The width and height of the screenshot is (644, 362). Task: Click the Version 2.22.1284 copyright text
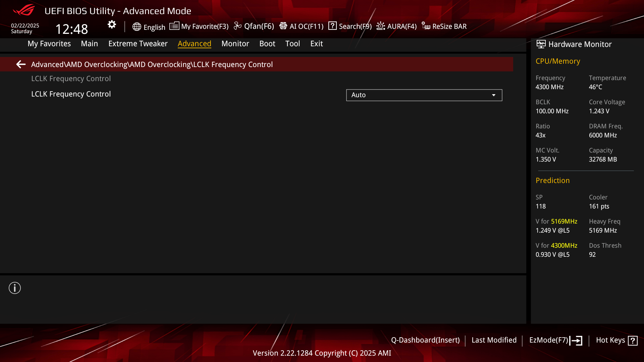coord(322,353)
